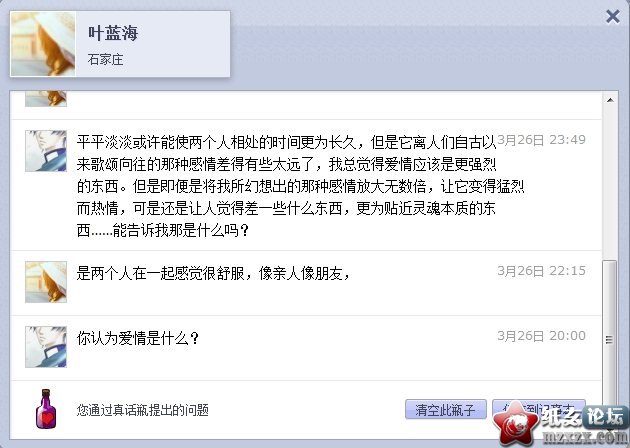Click the location text 石家庄
Screen dimensions: 630x448
pos(105,59)
